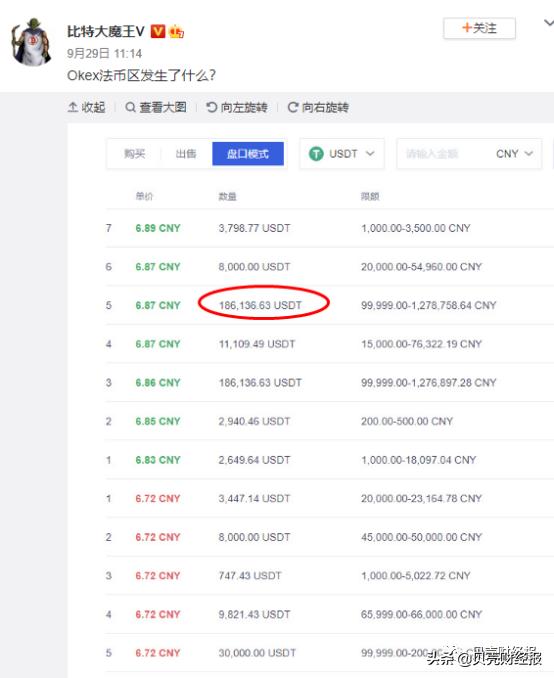Rotate the image right with 向右旋转

click(318, 107)
